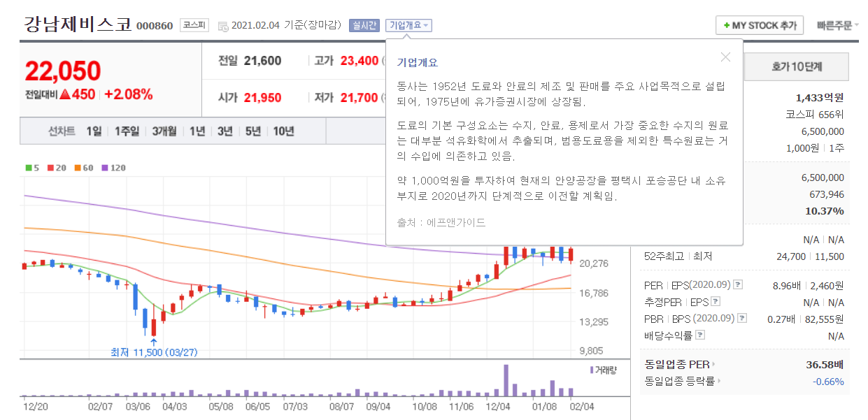This screenshot has width=868, height=420.
Task: Click the 10.37% foreign ownership value
Action: coord(825,211)
